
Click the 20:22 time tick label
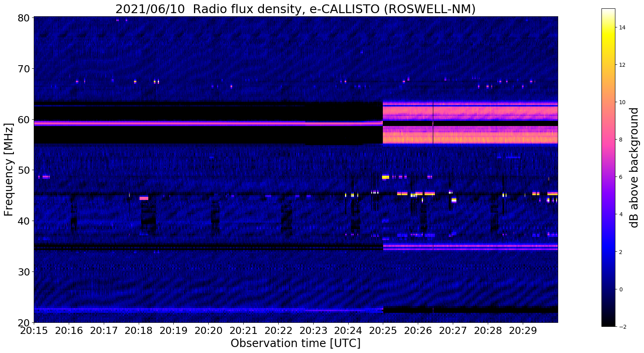pyautogui.click(x=278, y=331)
